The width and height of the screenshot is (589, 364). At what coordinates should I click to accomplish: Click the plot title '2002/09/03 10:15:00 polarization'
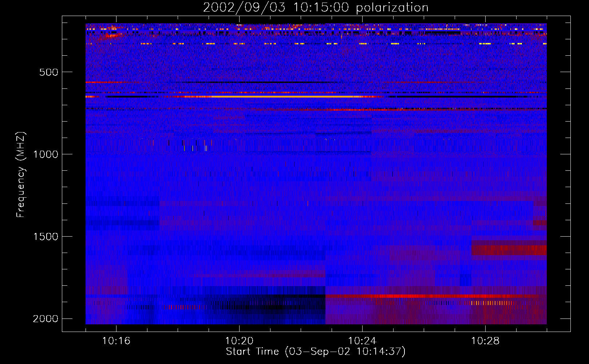316,8
